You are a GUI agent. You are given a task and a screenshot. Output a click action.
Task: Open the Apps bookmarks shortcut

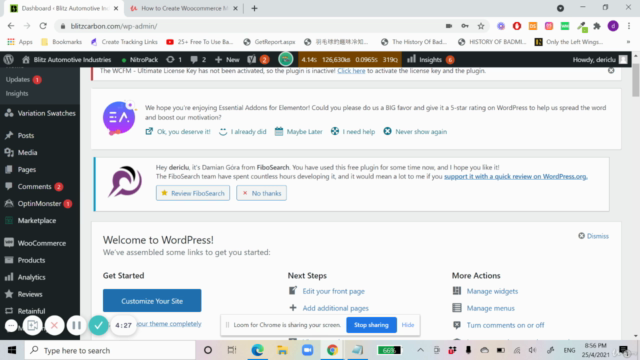click(x=20, y=42)
